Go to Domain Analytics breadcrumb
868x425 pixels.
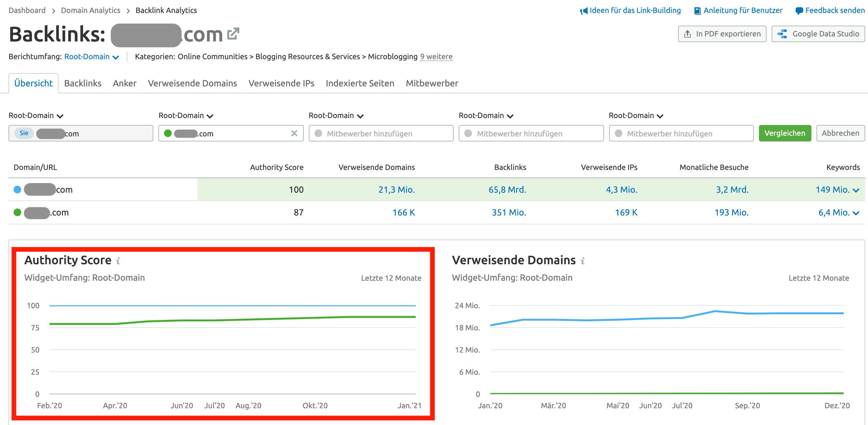90,10
